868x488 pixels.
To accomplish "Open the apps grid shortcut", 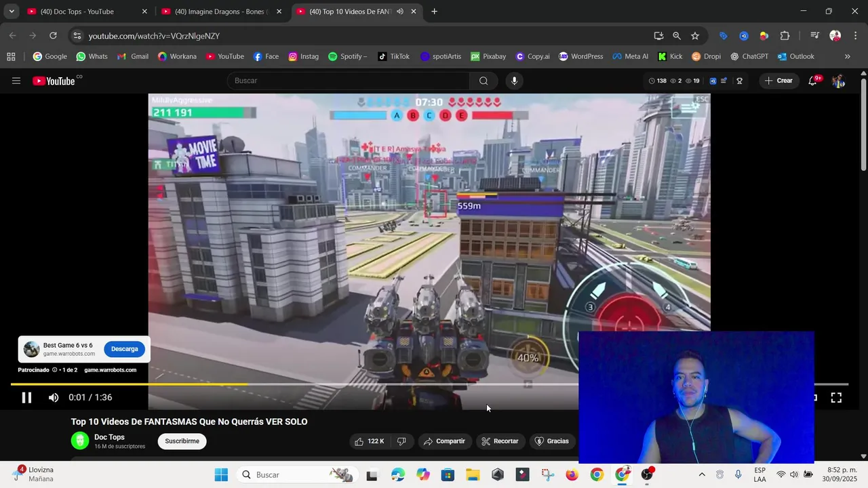I will click(x=11, y=57).
